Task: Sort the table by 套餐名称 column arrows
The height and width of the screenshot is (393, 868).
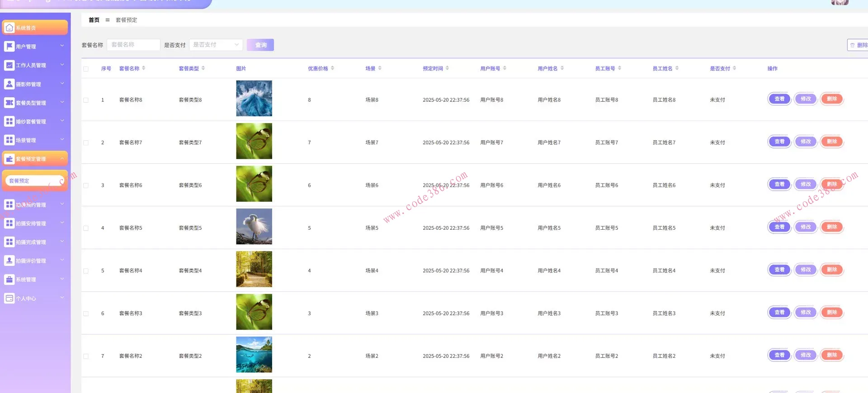Action: 144,68
